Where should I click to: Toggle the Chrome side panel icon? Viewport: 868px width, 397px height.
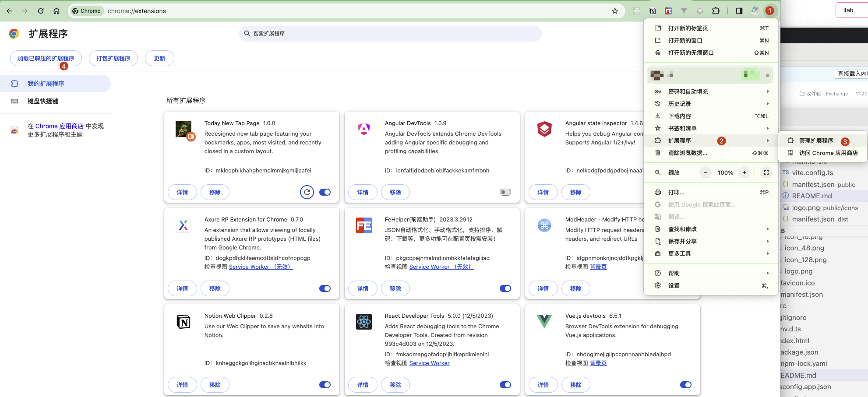pos(739,11)
